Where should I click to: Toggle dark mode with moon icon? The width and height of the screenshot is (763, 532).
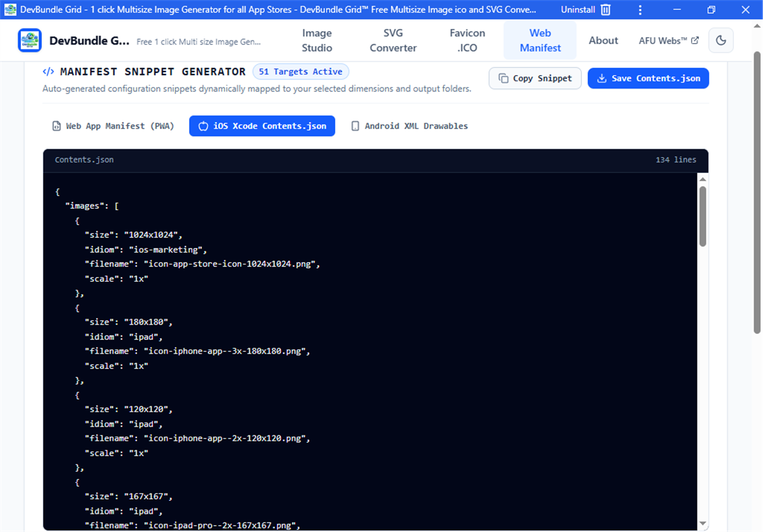pyautogui.click(x=720, y=41)
